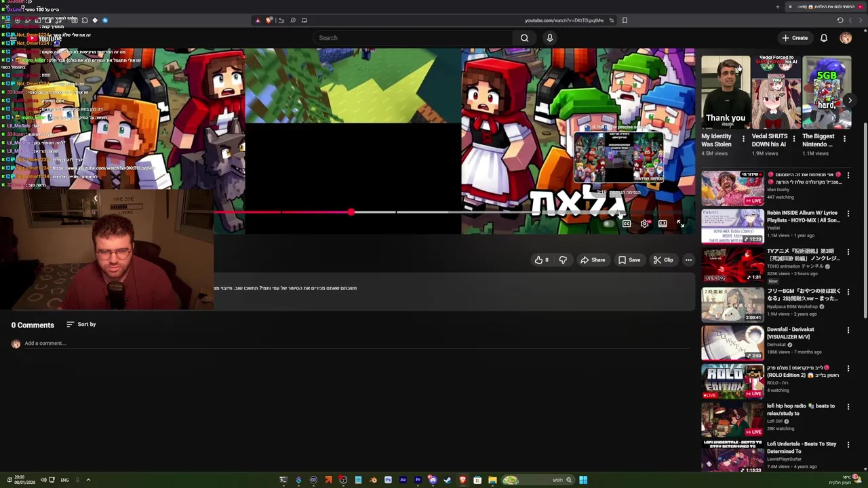The height and width of the screenshot is (488, 868).
Task: Click the Share button
Action: click(x=593, y=260)
